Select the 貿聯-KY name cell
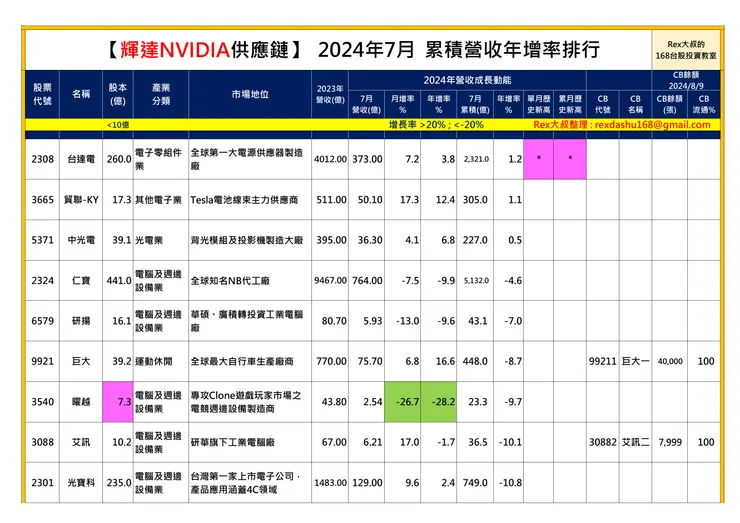The image size is (740, 523). point(81,200)
